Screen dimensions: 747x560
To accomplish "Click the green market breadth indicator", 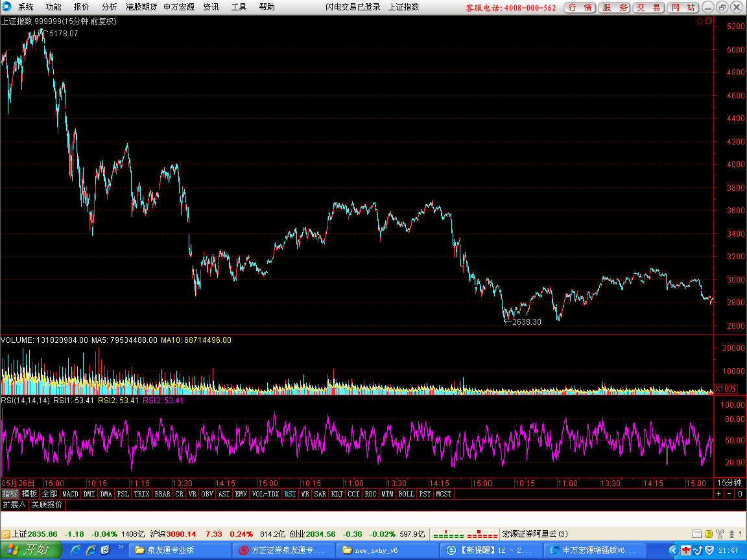I will click(448, 534).
